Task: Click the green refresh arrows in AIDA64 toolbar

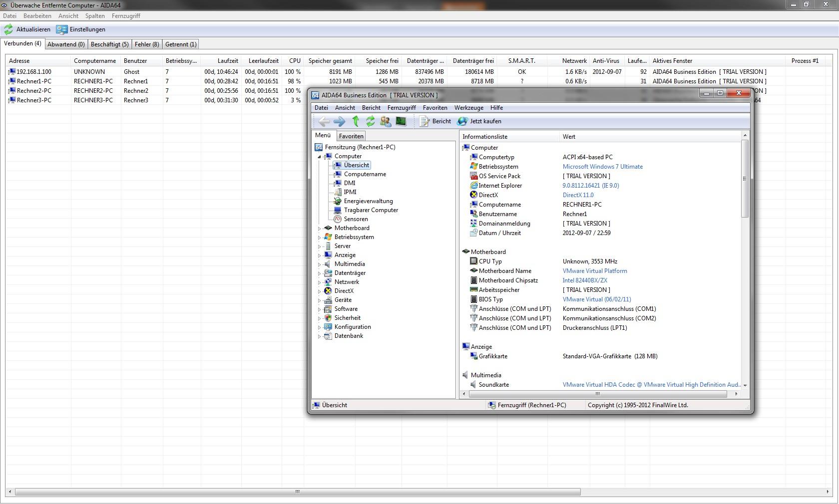Action: (370, 121)
